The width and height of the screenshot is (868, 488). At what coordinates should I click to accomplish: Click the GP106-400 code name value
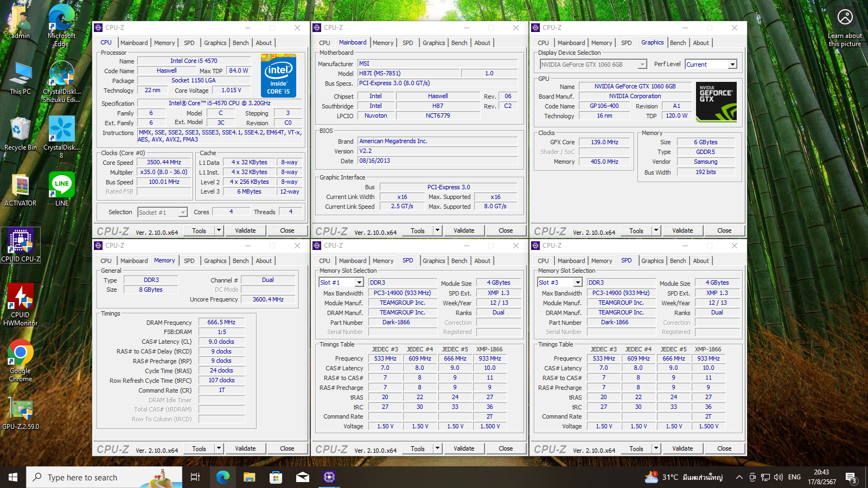(604, 106)
